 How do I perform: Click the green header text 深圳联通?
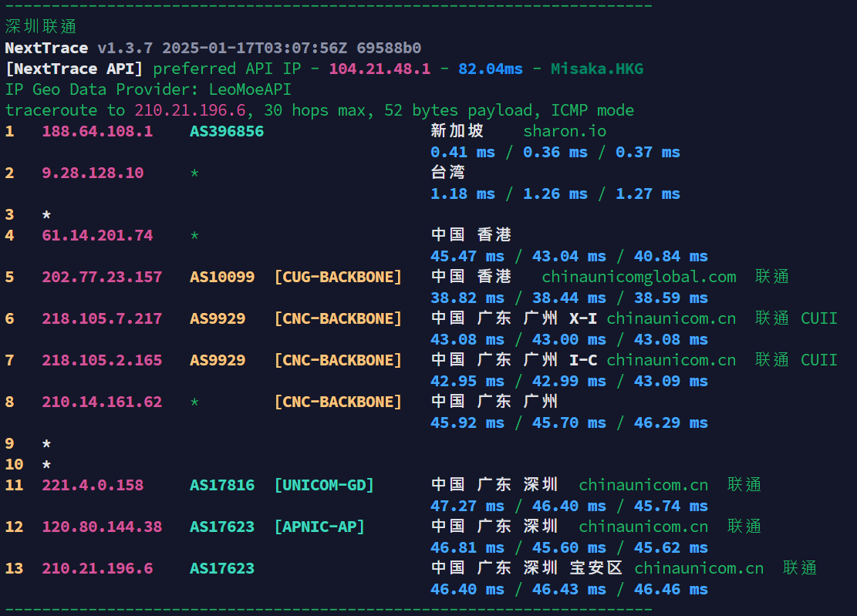coord(41,26)
